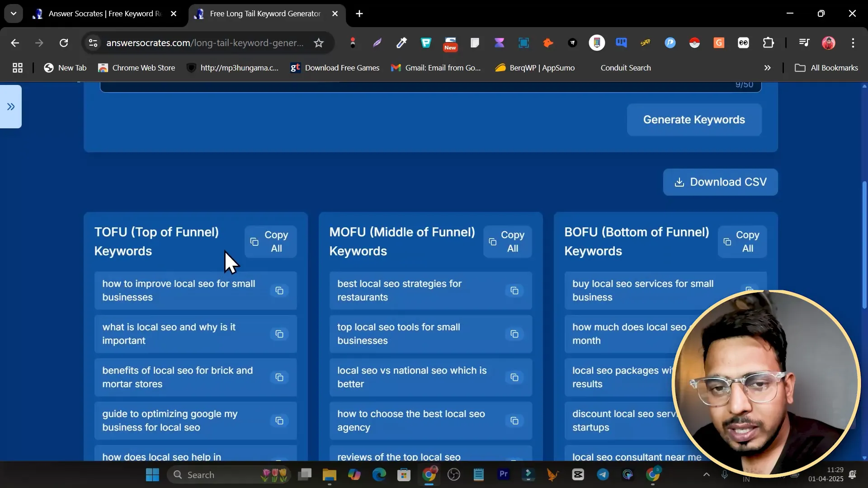Copy 'what is local seo' keyword
868x488 pixels.
[279, 334]
